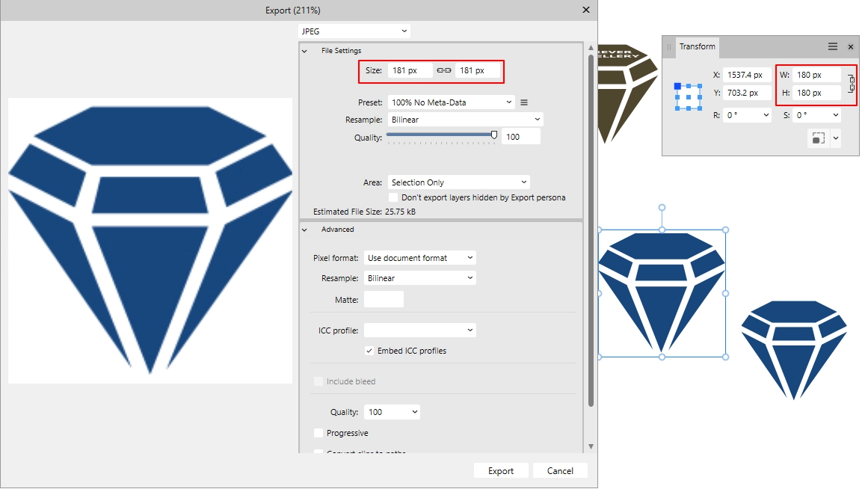
Task: Toggle Don't export layers hidden checkbox
Action: pos(393,197)
